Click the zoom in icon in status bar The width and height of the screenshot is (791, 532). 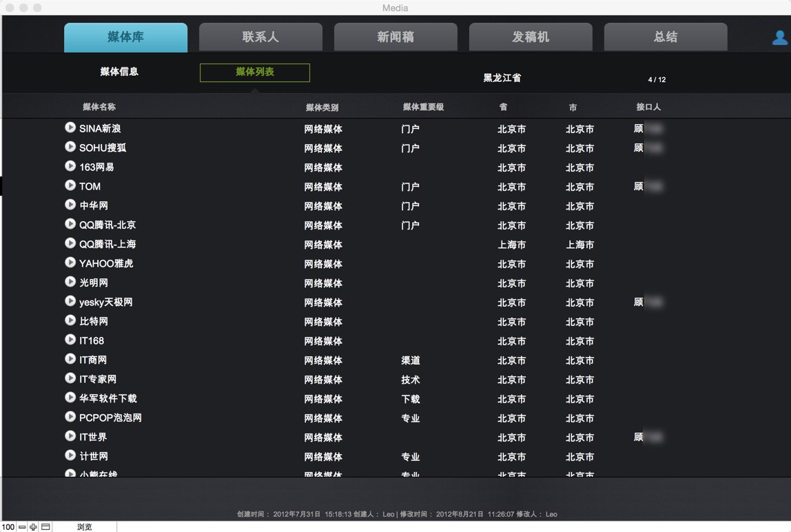point(33,527)
